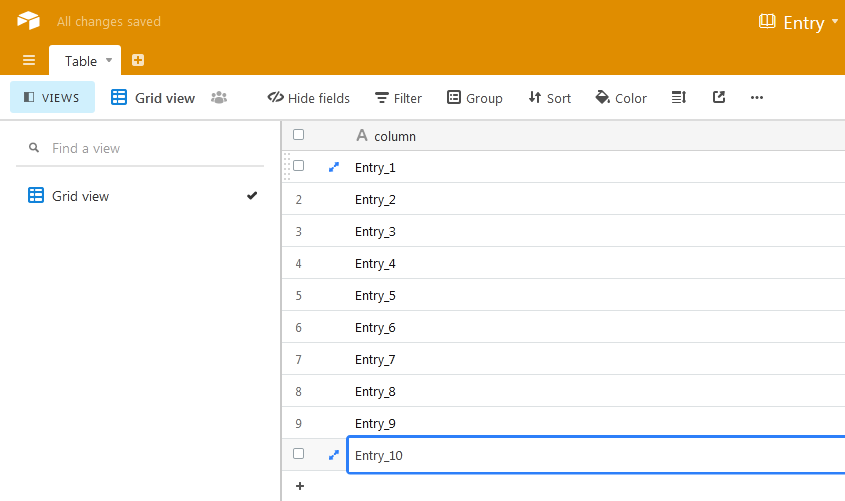Click the share view collaborators icon
The image size is (845, 501).
[219, 97]
